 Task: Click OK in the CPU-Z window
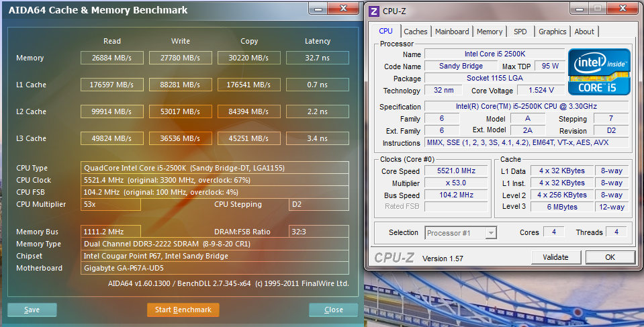pyautogui.click(x=610, y=257)
